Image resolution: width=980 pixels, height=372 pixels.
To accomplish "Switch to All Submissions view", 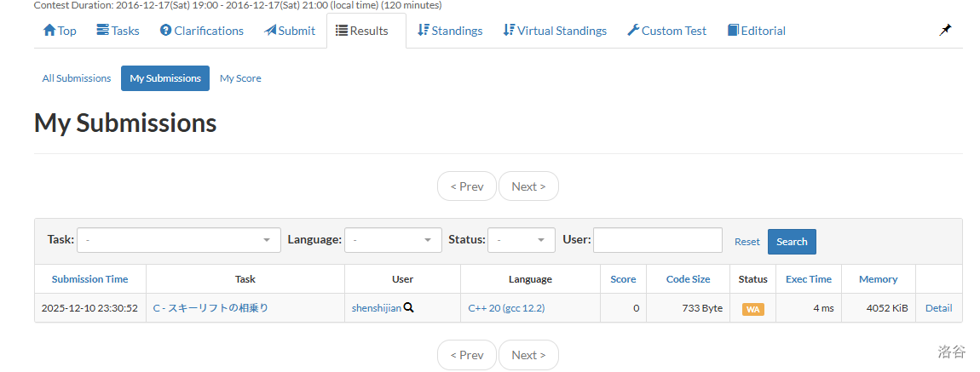I will pyautogui.click(x=77, y=78).
